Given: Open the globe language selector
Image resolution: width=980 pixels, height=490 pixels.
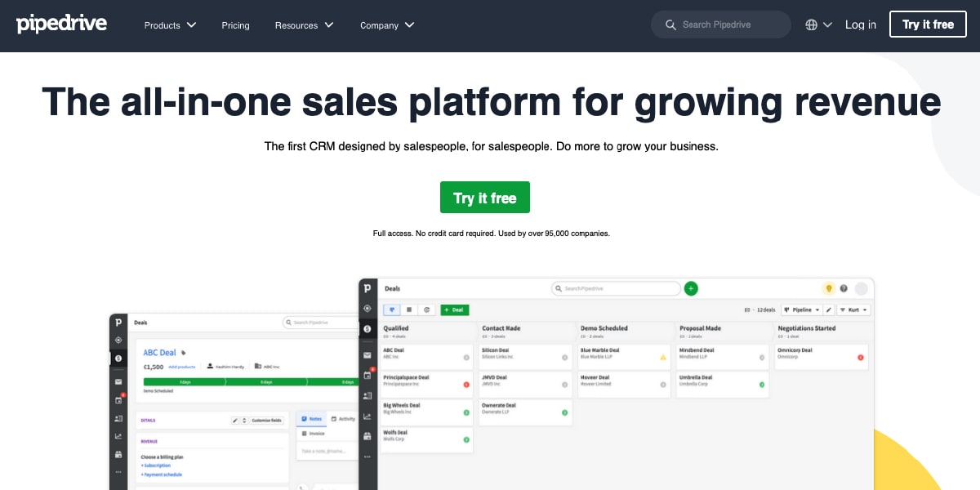Looking at the screenshot, I should (818, 24).
